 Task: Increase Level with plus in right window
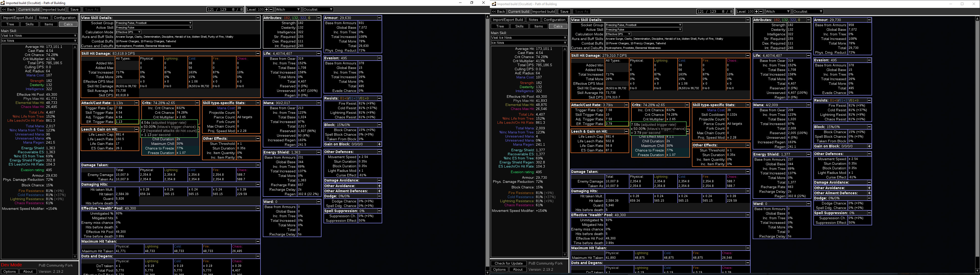[756, 11]
